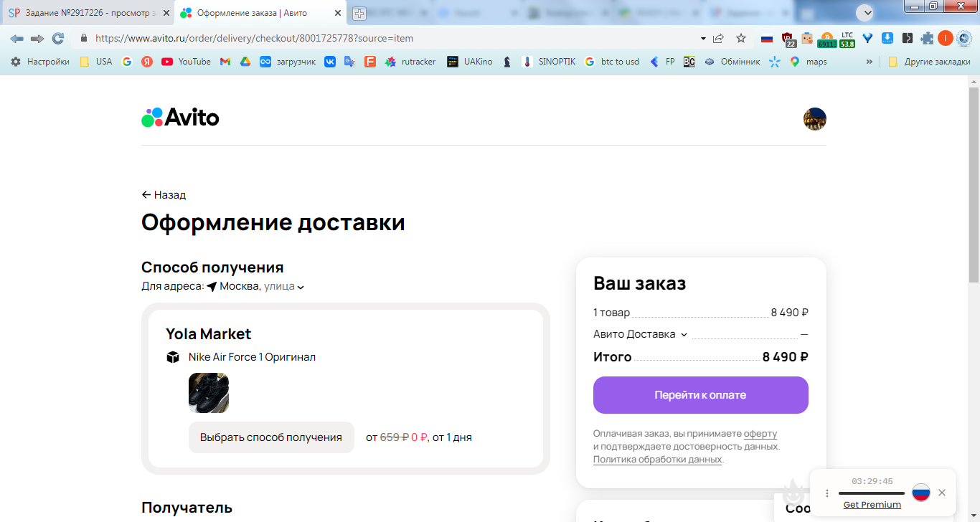Share the page via the share icon

(718, 39)
